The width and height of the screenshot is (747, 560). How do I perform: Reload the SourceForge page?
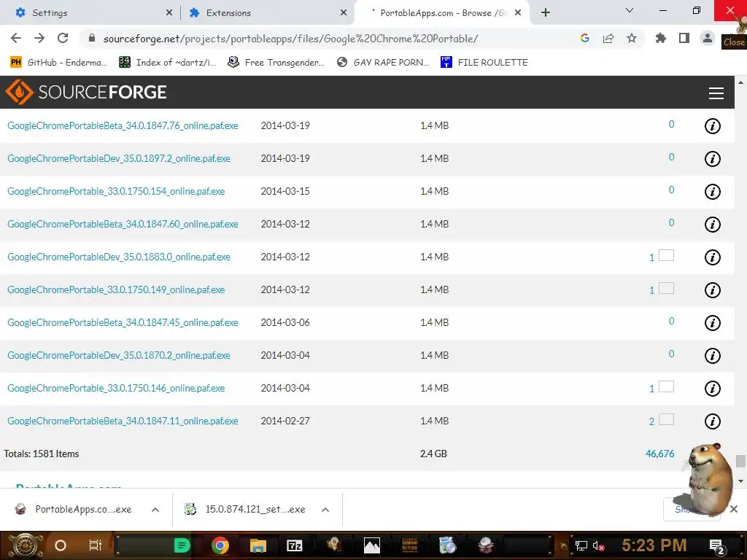click(x=63, y=38)
